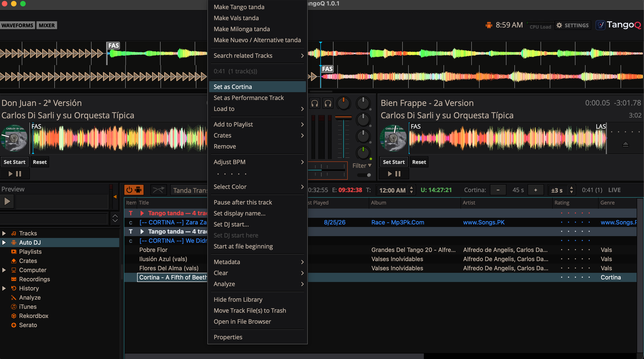Click the 12:00 AM time stepper arrows
This screenshot has width=644, height=359.
coord(411,190)
